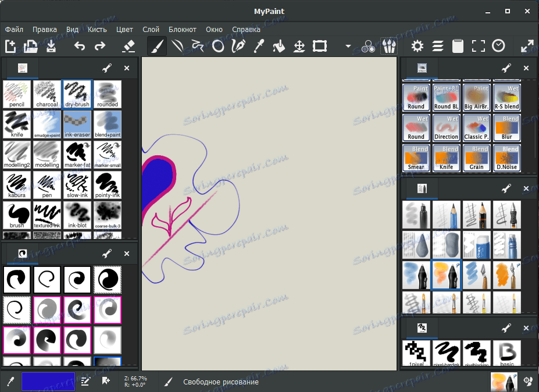Image resolution: width=539 pixels, height=392 pixels.
Task: Open the brush groups palette icon
Action: tap(388, 46)
